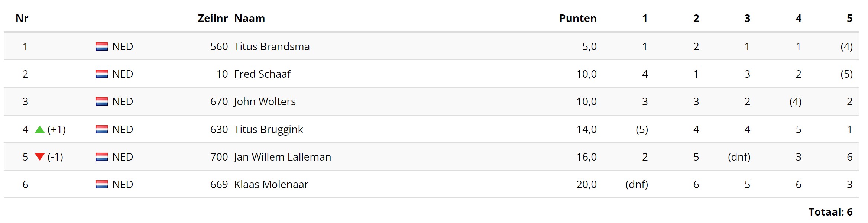Click the red down arrow at rank 5
The image size is (868, 223).
click(x=40, y=157)
